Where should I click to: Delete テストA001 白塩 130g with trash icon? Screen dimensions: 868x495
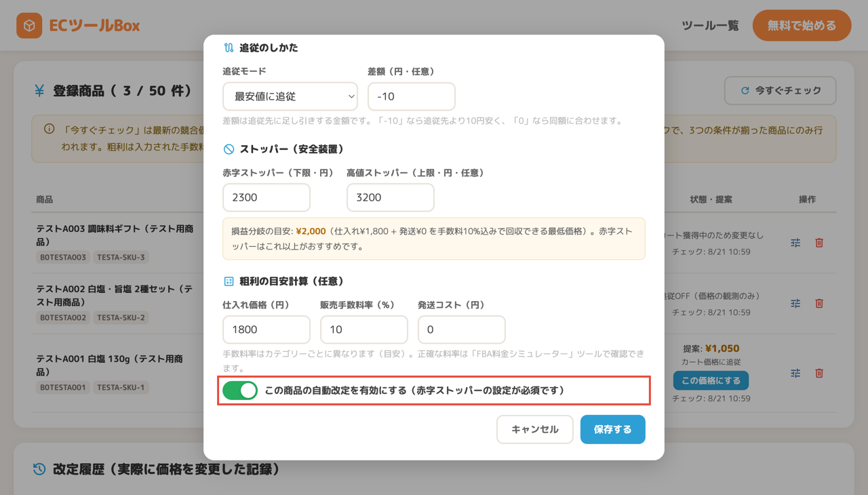819,373
